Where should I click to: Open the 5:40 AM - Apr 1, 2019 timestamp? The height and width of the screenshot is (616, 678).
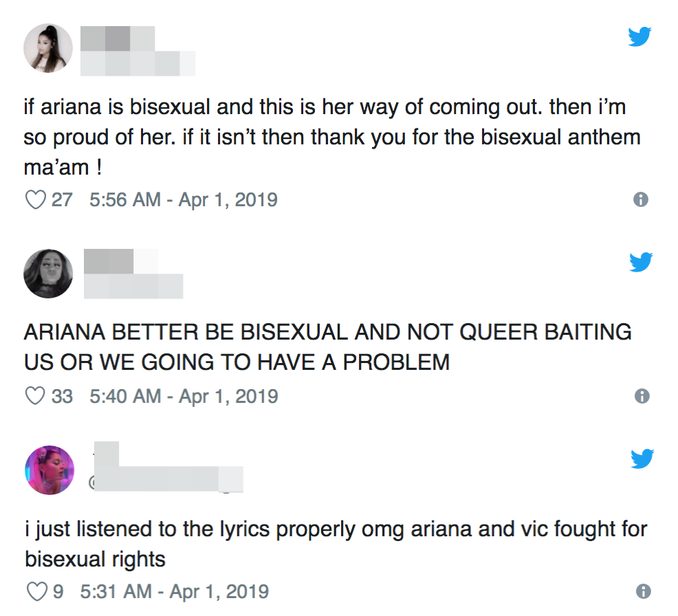(184, 396)
